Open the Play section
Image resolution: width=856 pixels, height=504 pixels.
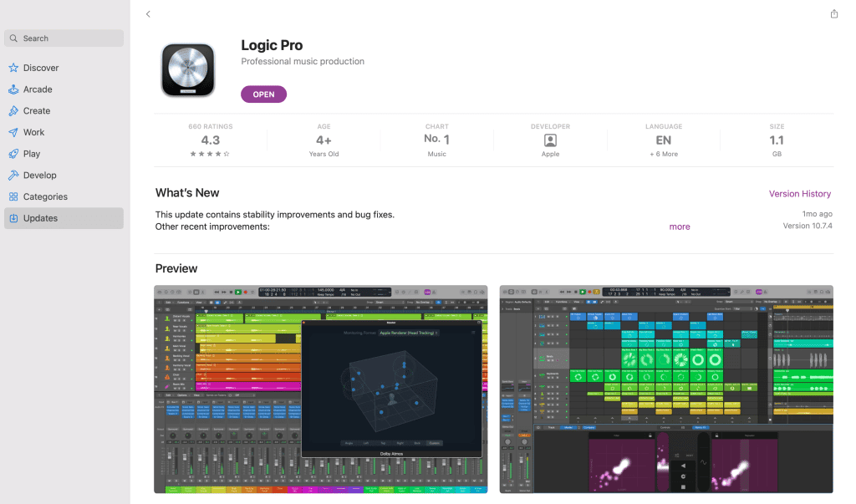tap(64, 154)
